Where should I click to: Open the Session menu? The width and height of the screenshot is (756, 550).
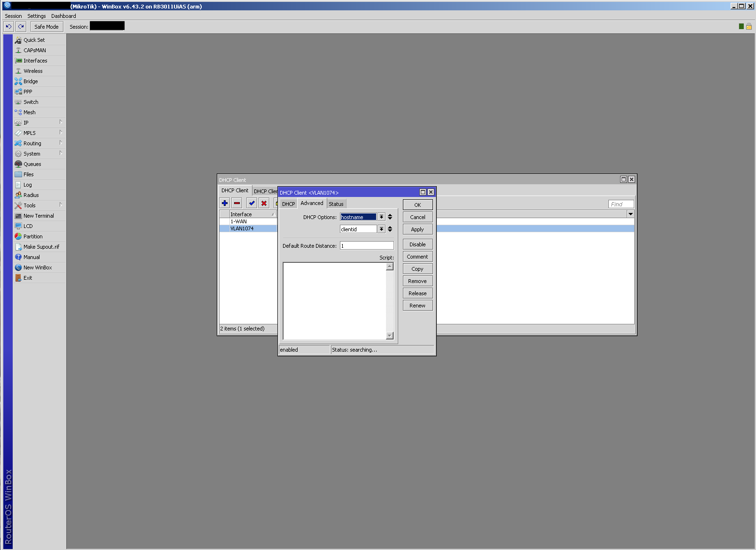tap(13, 16)
